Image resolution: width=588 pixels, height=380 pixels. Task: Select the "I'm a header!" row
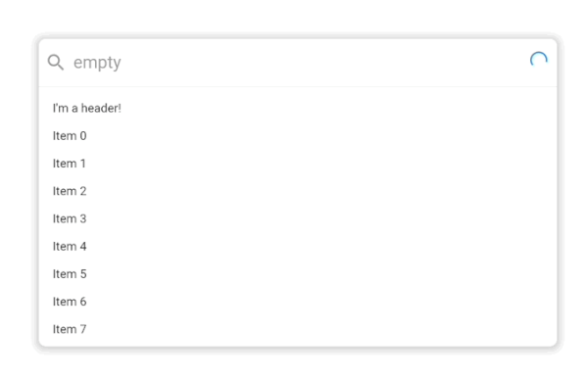[298, 109]
